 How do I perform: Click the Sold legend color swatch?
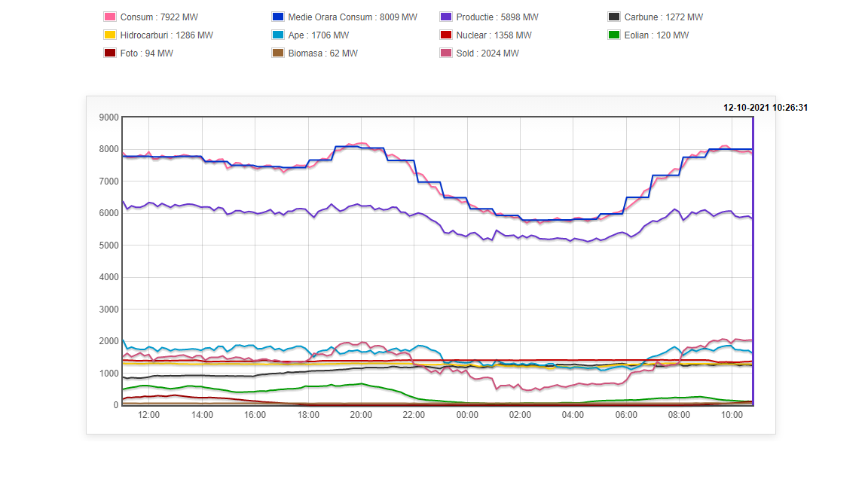445,53
